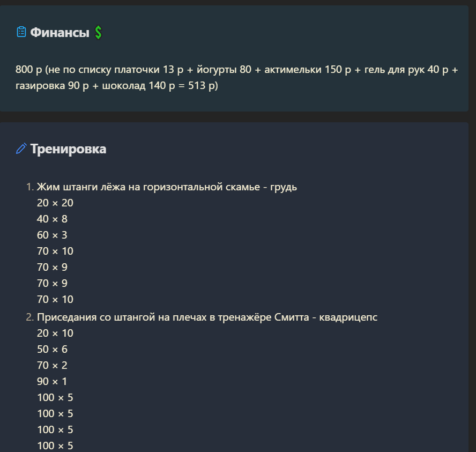The image size is (476, 452).
Task: Click the set 40 × 8
Action: click(x=52, y=219)
